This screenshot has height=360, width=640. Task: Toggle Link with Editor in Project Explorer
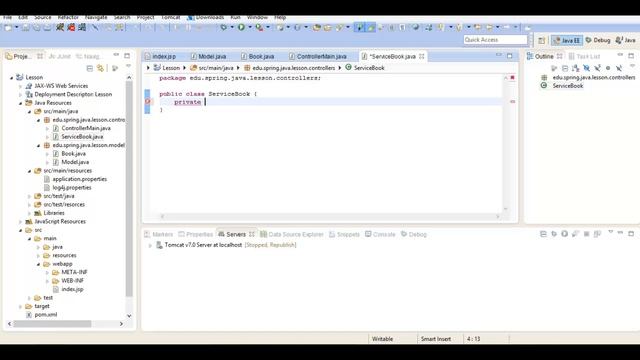click(x=100, y=68)
